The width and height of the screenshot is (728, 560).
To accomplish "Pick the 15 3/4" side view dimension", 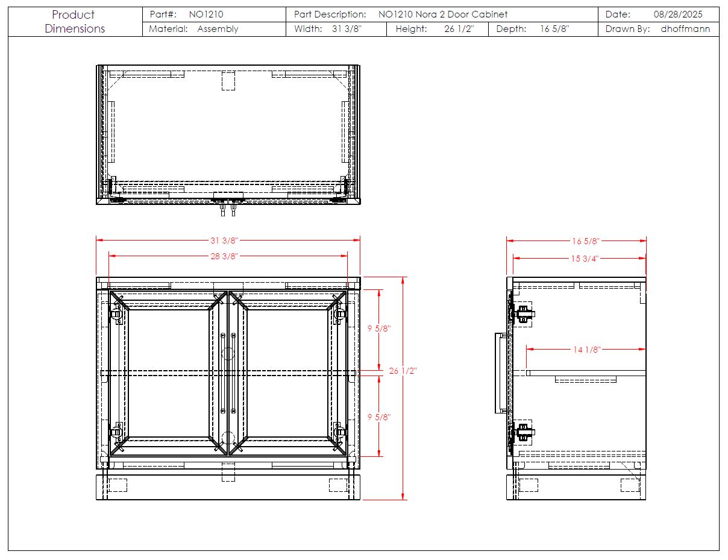I will [584, 259].
